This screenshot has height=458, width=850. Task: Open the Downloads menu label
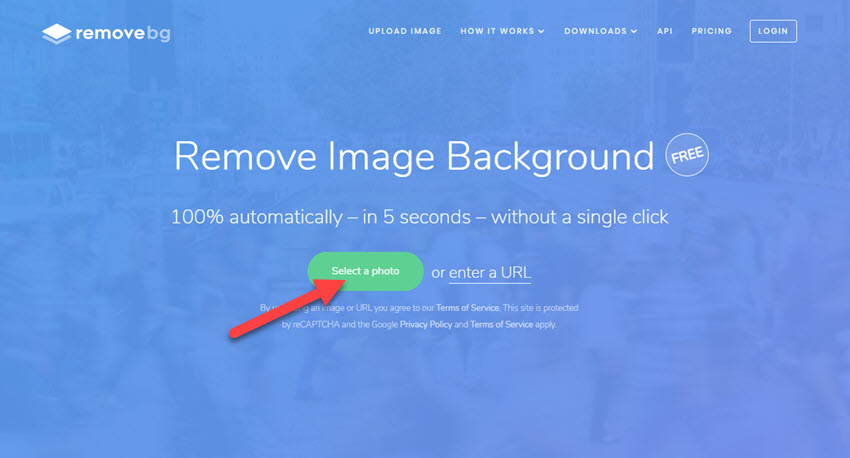(x=595, y=31)
